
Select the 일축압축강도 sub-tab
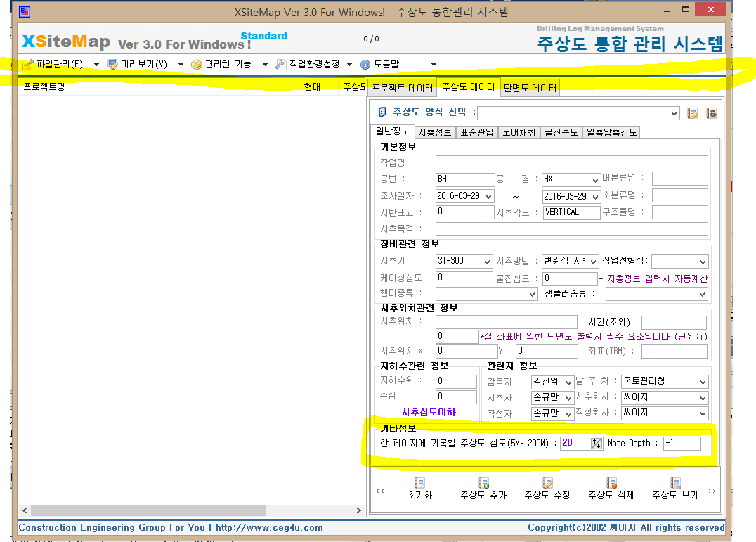click(x=611, y=133)
